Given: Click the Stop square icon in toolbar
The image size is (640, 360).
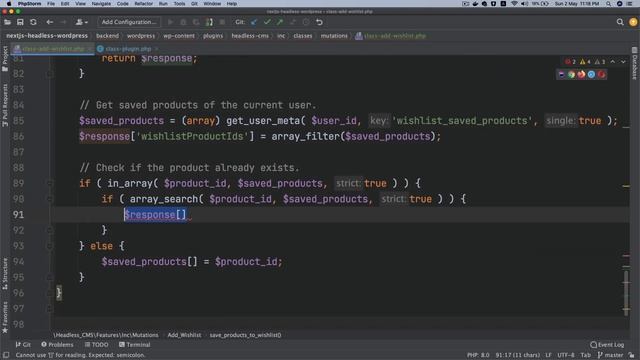Looking at the screenshot, I should pos(222,22).
